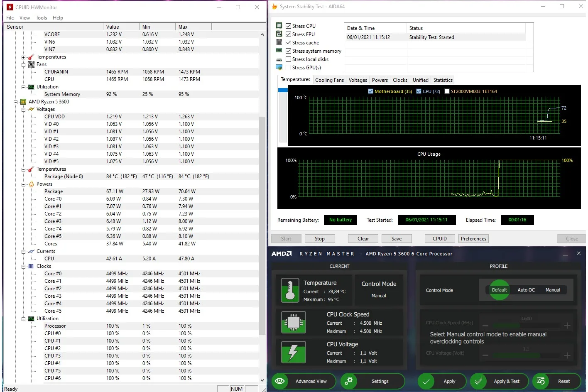588x392 pixels.
Task: Click the plus stepper for CPU Clock Speed
Action: click(567, 326)
